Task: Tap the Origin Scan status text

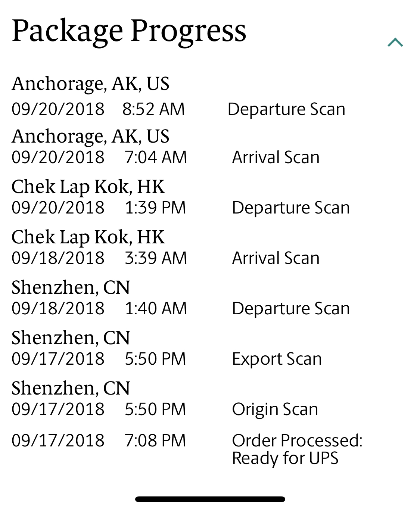Action: pos(275,409)
